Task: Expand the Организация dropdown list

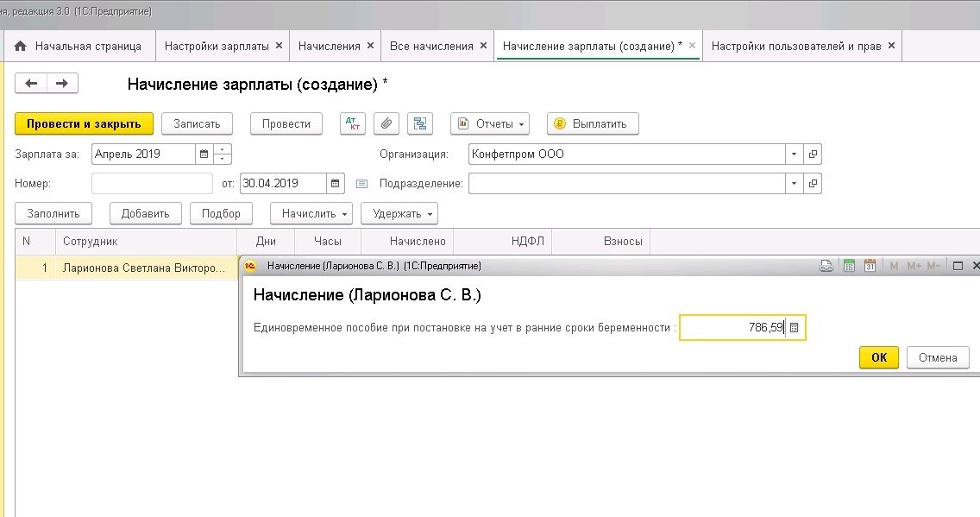Action: [x=794, y=154]
